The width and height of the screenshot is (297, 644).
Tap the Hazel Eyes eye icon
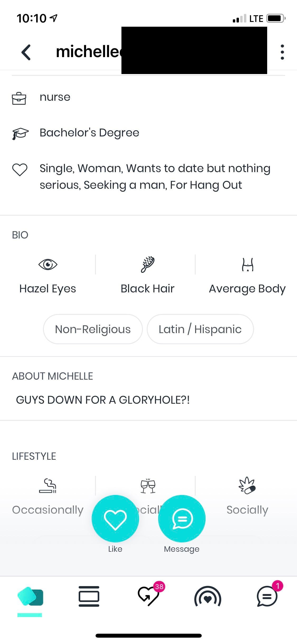[48, 264]
